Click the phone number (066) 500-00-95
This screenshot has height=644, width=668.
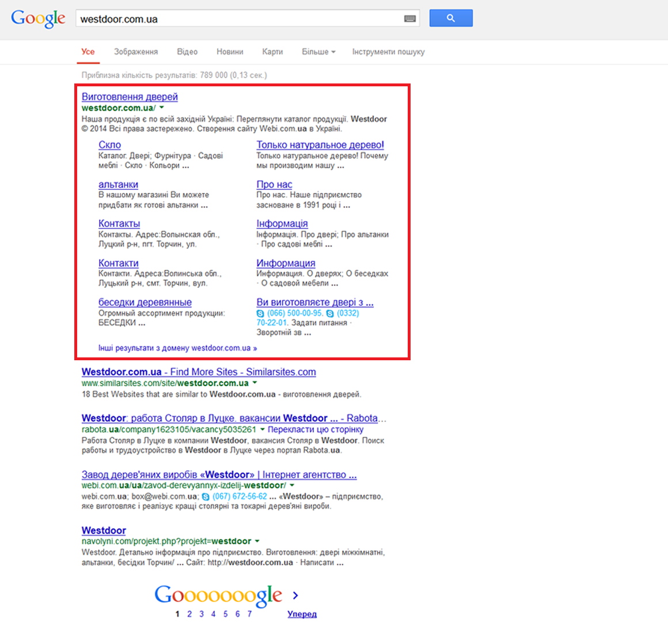pos(295,313)
